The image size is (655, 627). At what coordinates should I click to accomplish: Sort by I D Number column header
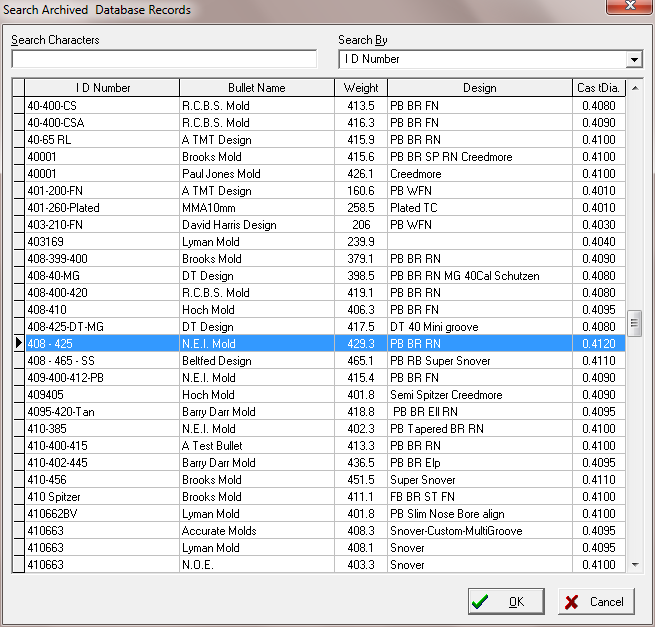[102, 88]
